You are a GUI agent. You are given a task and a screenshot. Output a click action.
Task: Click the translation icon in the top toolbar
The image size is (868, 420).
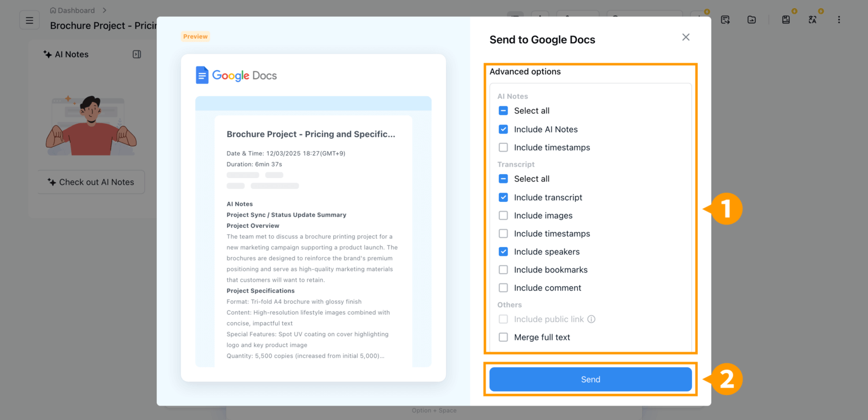click(812, 20)
